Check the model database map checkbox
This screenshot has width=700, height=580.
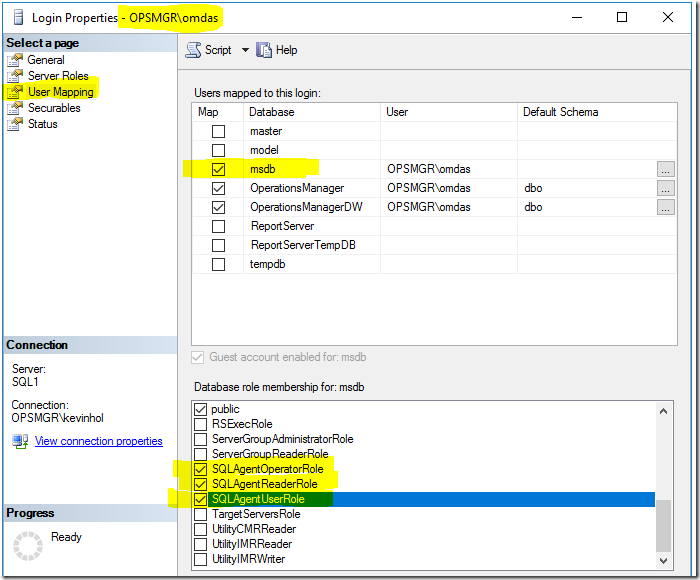218,150
